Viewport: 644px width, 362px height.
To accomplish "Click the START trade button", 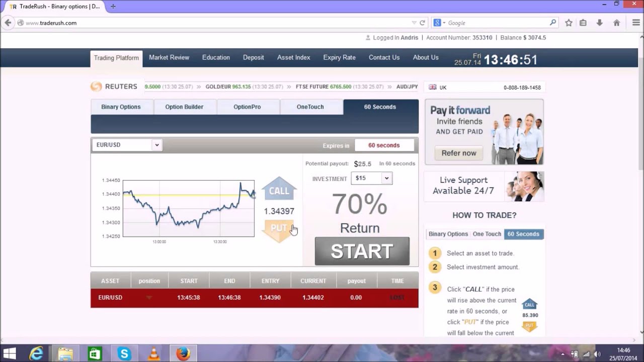I will (362, 251).
